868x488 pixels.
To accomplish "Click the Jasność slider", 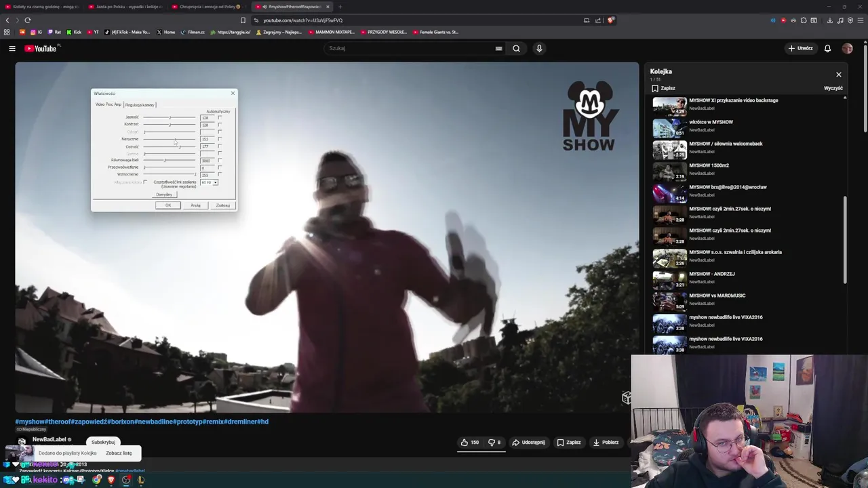I will tap(170, 117).
